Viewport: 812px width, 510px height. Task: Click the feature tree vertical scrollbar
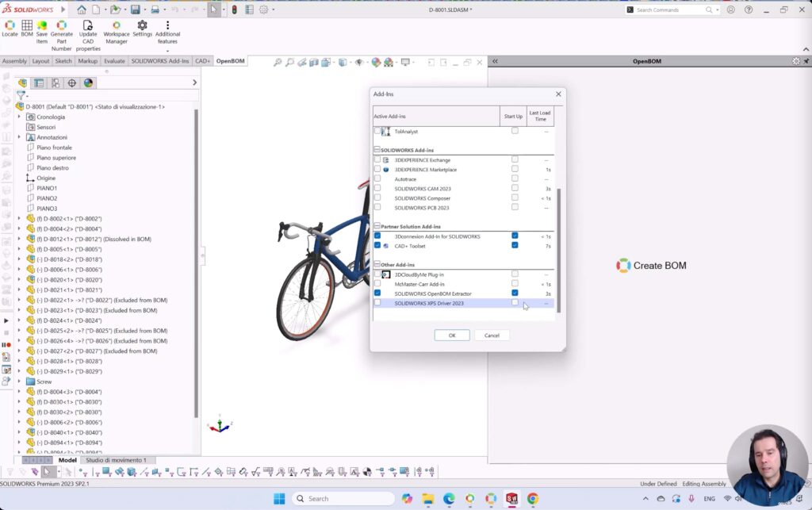(x=197, y=263)
